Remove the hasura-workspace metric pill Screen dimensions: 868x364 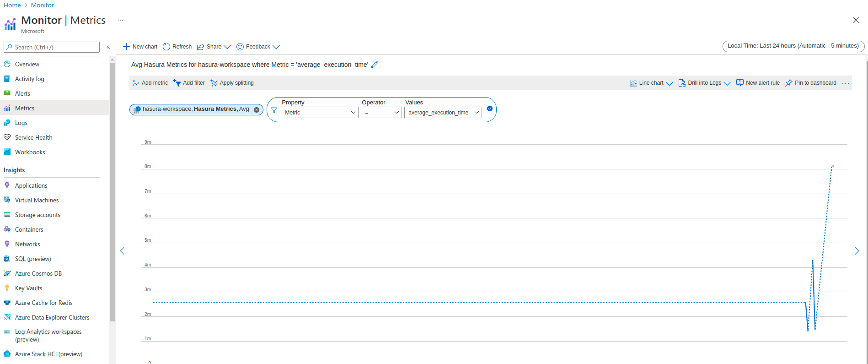257,109
